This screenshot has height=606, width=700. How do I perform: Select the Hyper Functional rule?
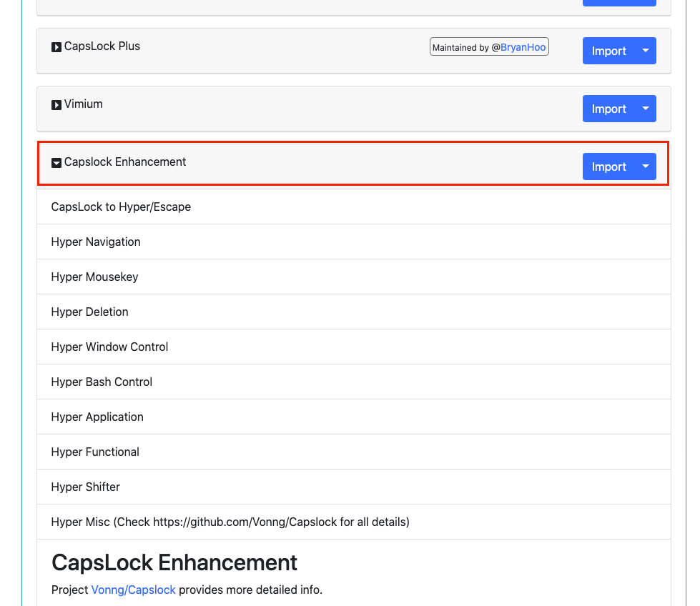tap(353, 452)
